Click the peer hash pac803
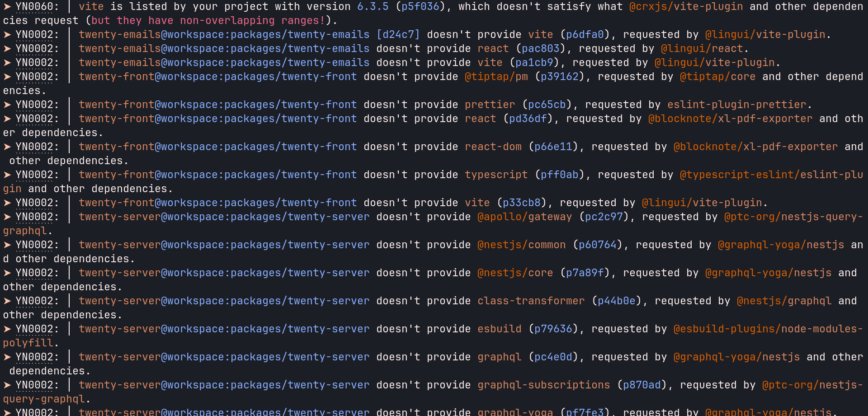 pyautogui.click(x=541, y=49)
